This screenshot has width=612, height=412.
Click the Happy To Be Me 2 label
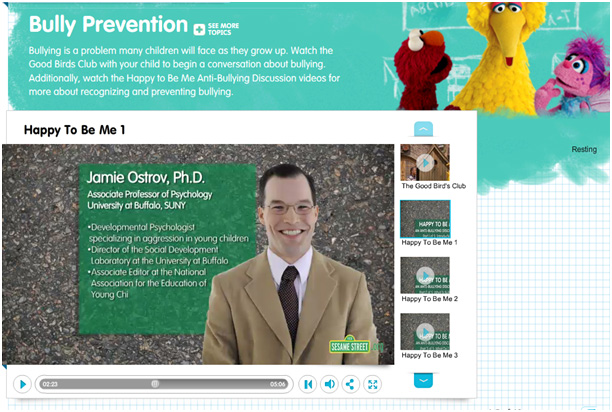point(429,299)
